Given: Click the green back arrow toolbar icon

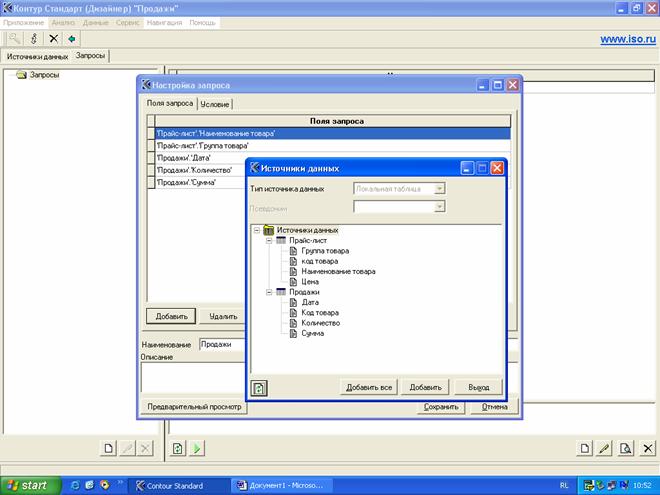Looking at the screenshot, I should [72, 39].
